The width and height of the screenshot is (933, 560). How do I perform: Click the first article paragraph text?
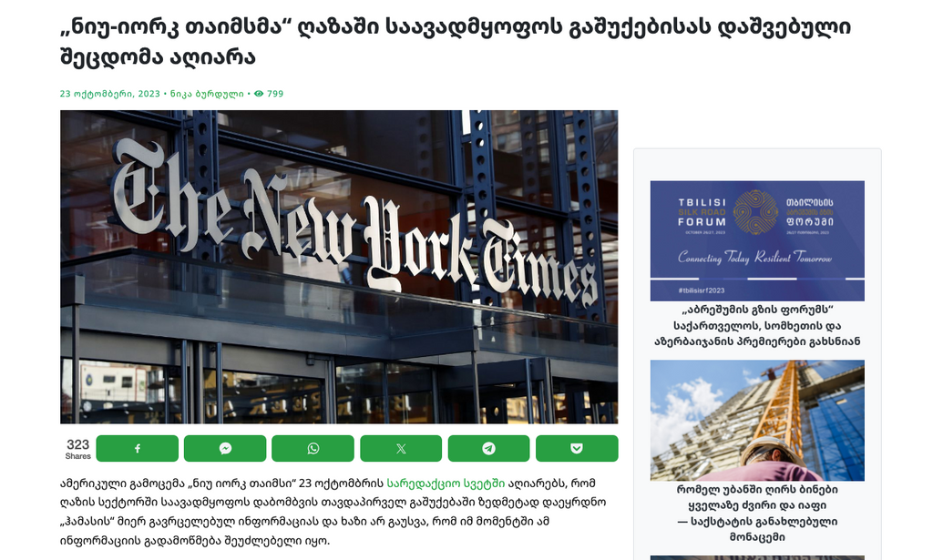coord(333,512)
